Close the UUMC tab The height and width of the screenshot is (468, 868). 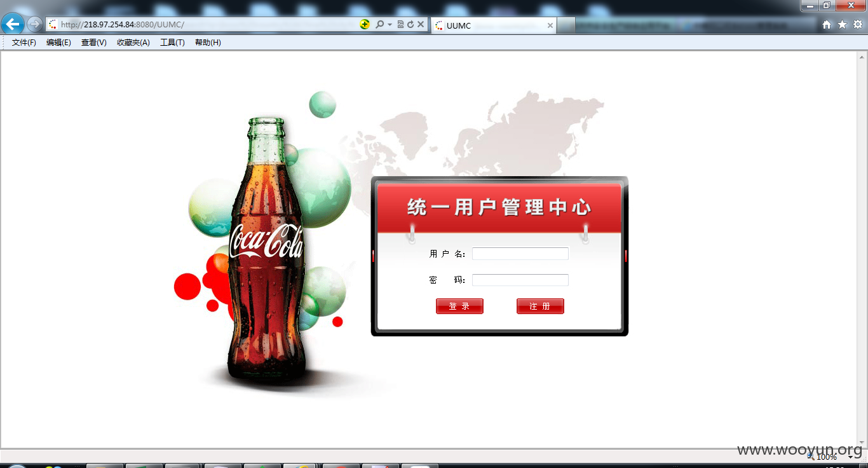click(550, 25)
